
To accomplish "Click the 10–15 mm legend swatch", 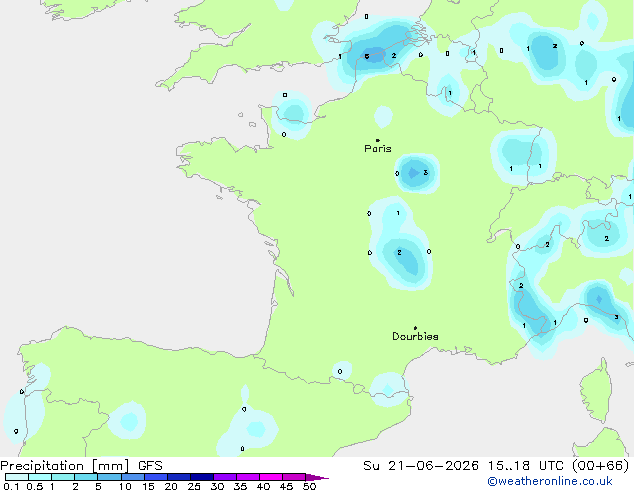I will click(133, 477).
